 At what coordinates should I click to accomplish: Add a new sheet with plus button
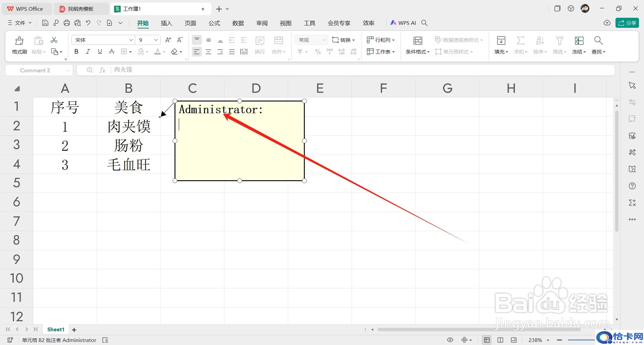pos(74,330)
